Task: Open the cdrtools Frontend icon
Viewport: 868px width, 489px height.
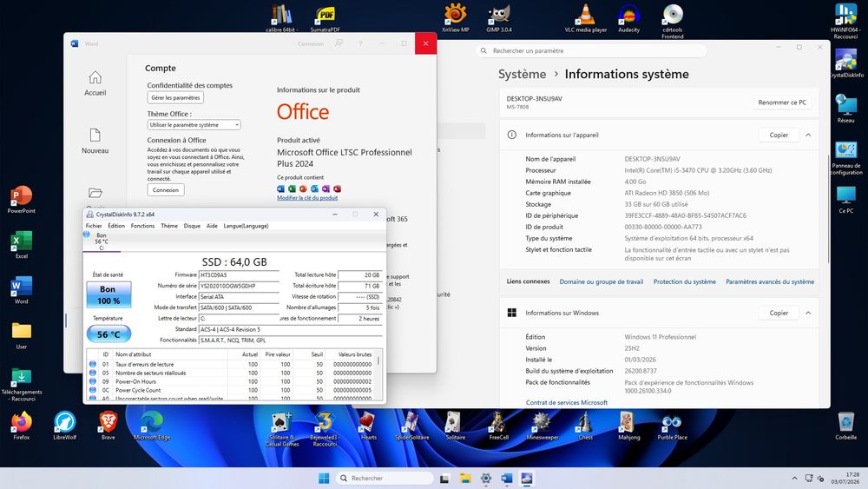Action: coord(673,21)
